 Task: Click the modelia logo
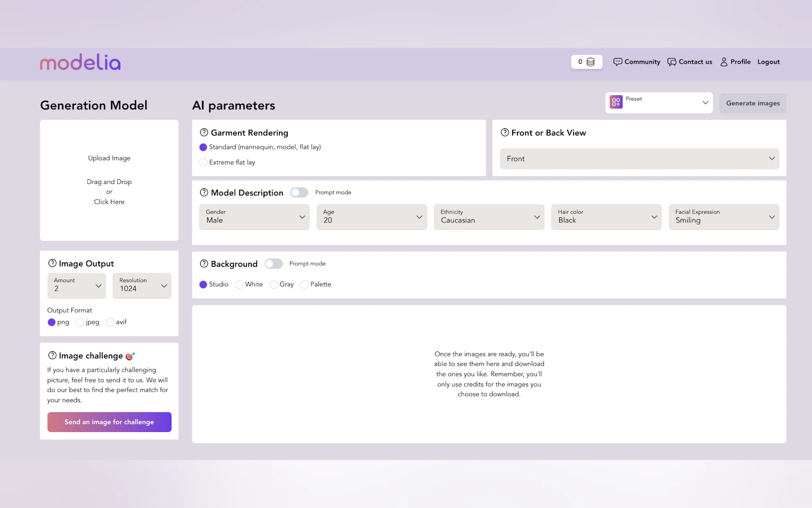click(x=80, y=62)
